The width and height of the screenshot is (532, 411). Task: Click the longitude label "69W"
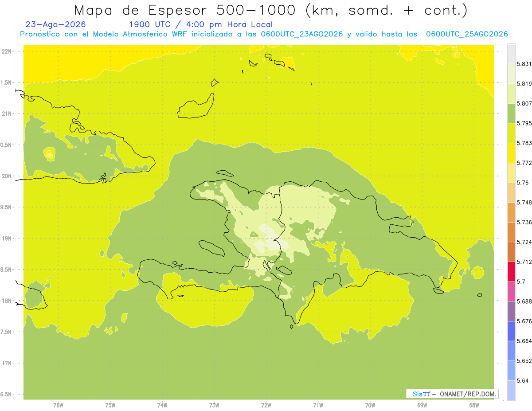(422, 405)
